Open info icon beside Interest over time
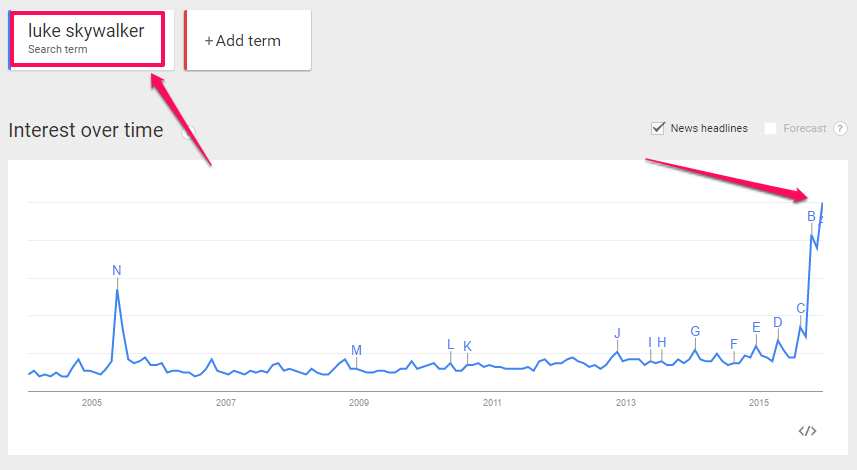Viewport: 857px width, 470px height. (189, 132)
